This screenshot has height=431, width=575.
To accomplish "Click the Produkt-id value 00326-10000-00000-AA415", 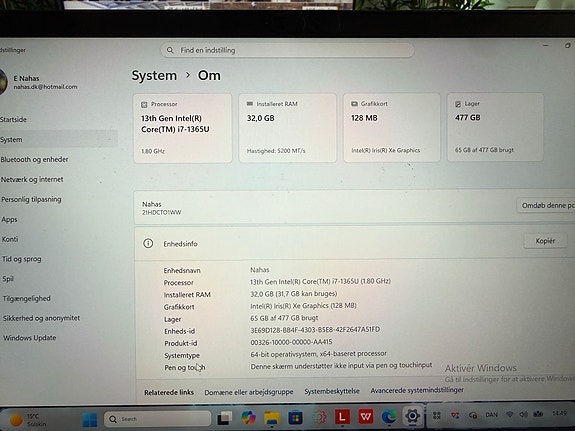I will point(291,342).
